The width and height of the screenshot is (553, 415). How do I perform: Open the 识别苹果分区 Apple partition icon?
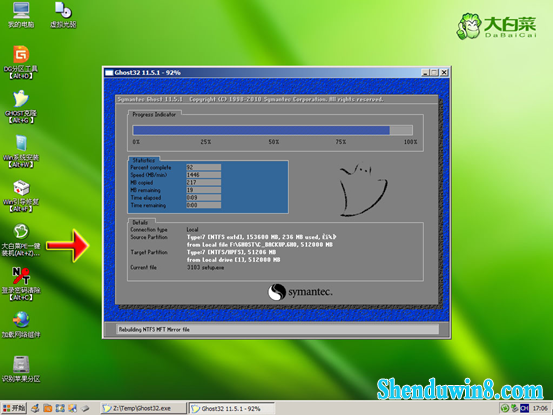click(21, 369)
